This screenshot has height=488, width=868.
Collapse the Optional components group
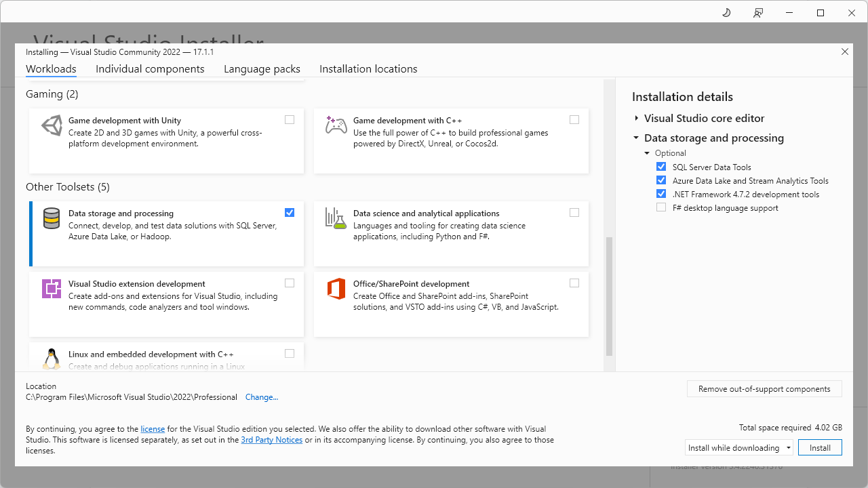[648, 153]
